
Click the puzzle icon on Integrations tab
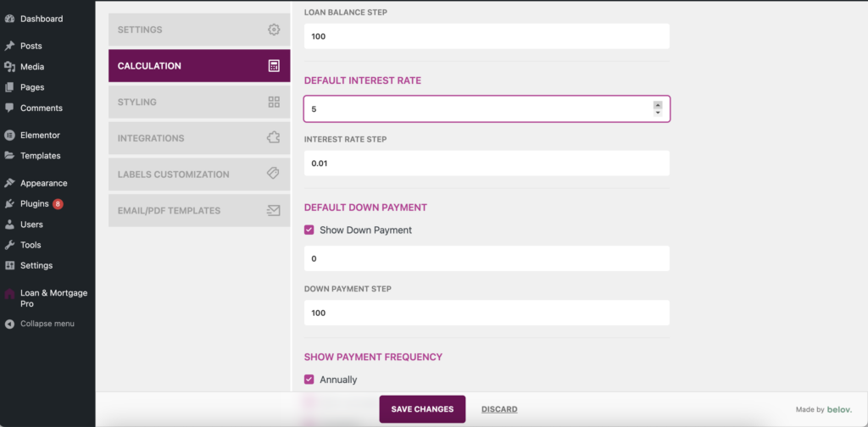[x=273, y=138]
